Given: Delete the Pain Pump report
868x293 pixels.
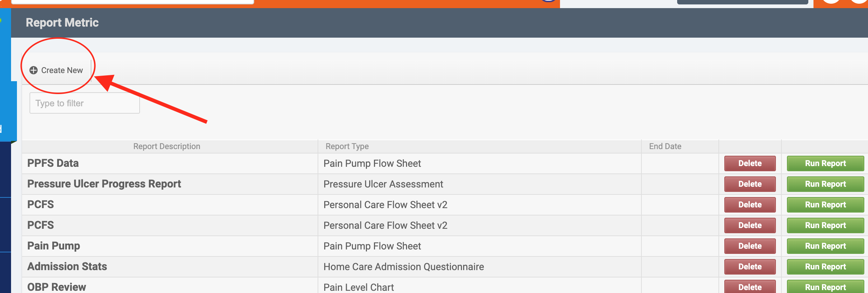Looking at the screenshot, I should tap(750, 246).
